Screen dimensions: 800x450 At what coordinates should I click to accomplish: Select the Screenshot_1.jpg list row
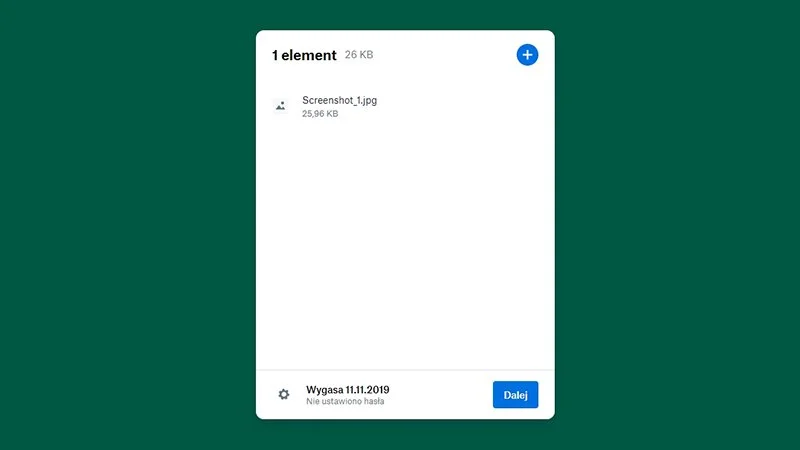pos(405,106)
